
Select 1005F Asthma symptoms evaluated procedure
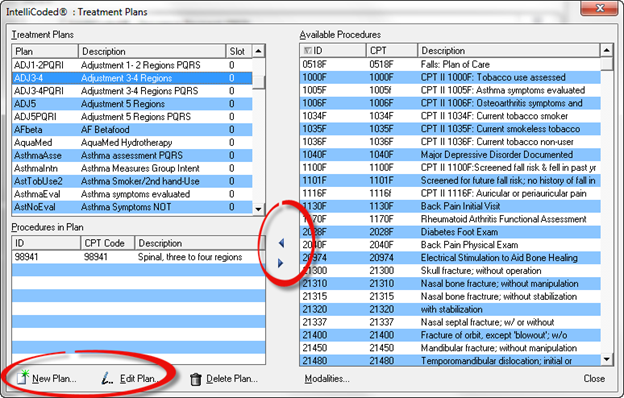point(450,90)
